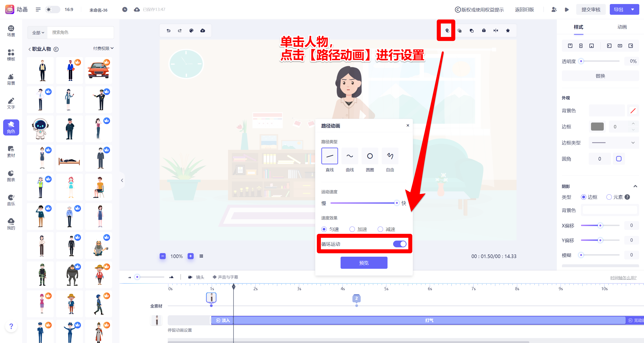644x343 pixels.
Task: Choose the 直线 path type
Action: pos(330,156)
